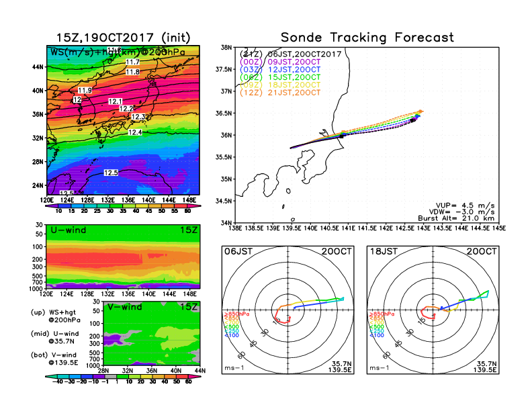
Task: Click the '15Z,19OCT2017 (init)' title
Action: [123, 38]
